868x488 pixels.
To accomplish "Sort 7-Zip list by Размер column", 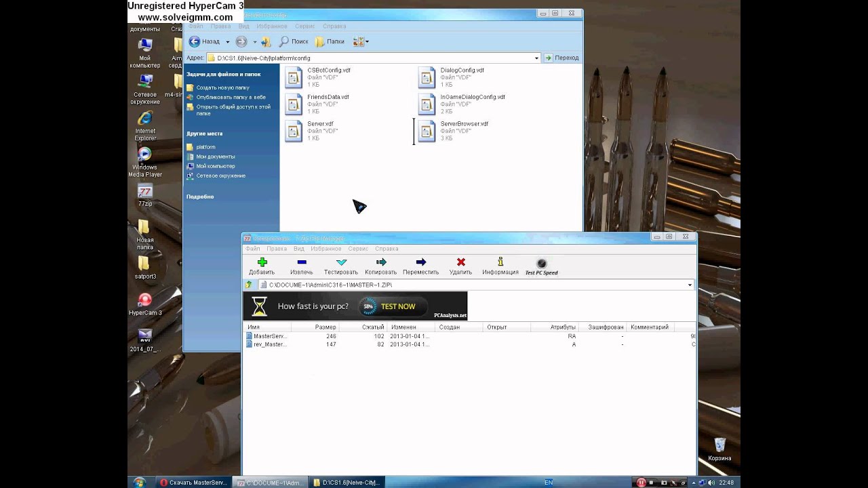I will [315, 327].
